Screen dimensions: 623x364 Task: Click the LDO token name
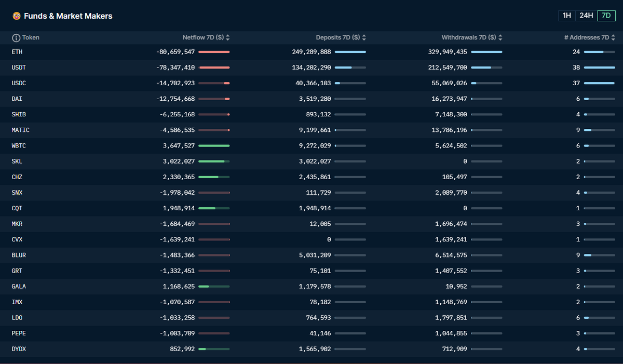pos(17,317)
